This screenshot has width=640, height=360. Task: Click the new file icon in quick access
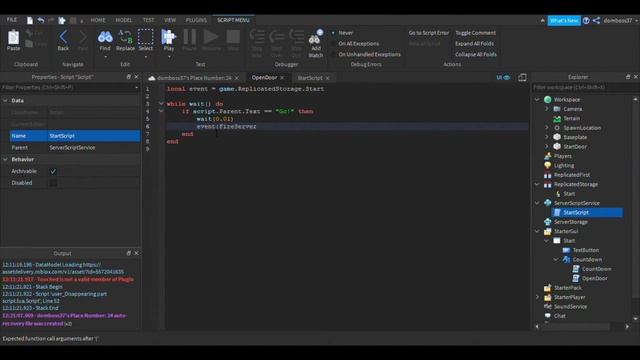click(x=30, y=20)
